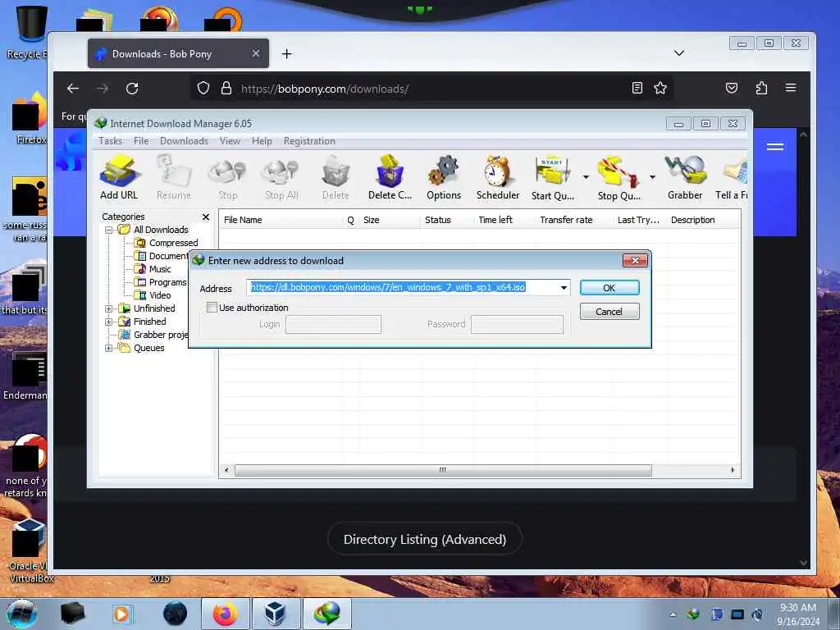Click the horizontal scrollbar in download list
This screenshot has width=840, height=630.
[x=443, y=470]
